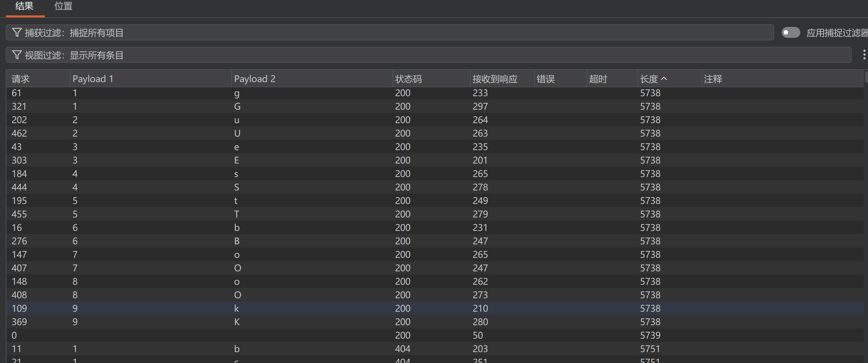Select request row 408
The width and height of the screenshot is (868, 363).
(x=435, y=295)
